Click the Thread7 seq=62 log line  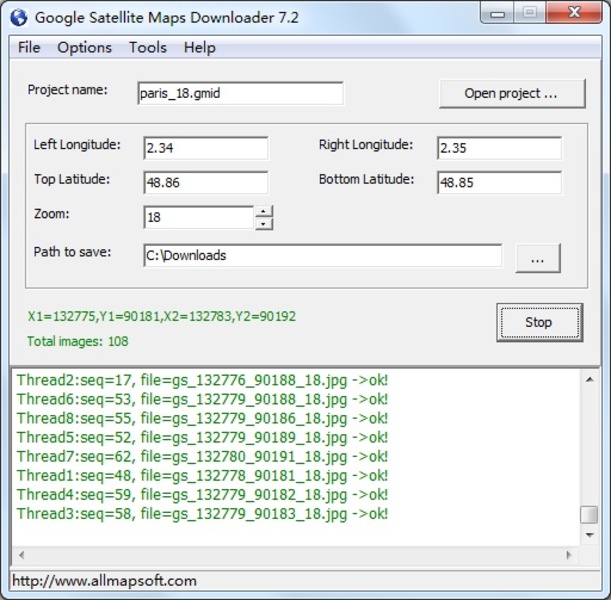pos(202,456)
